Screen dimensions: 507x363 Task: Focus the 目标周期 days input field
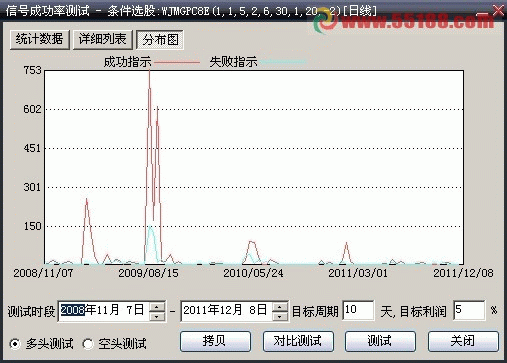(358, 311)
